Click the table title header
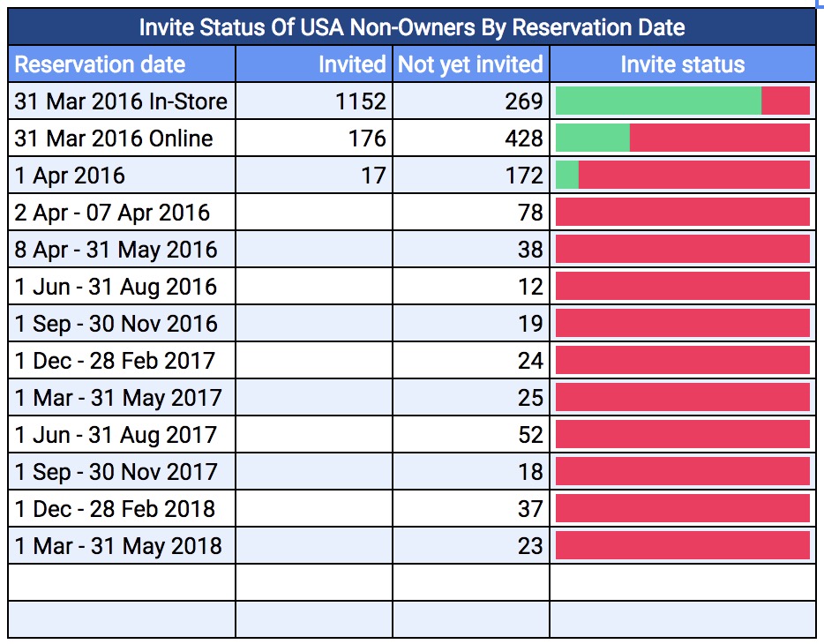This screenshot has height=644, width=824. 411,27
